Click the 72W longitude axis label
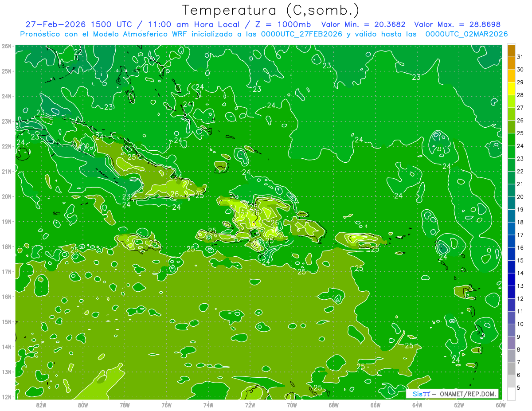This screenshot has height=411, width=532. coord(250,405)
